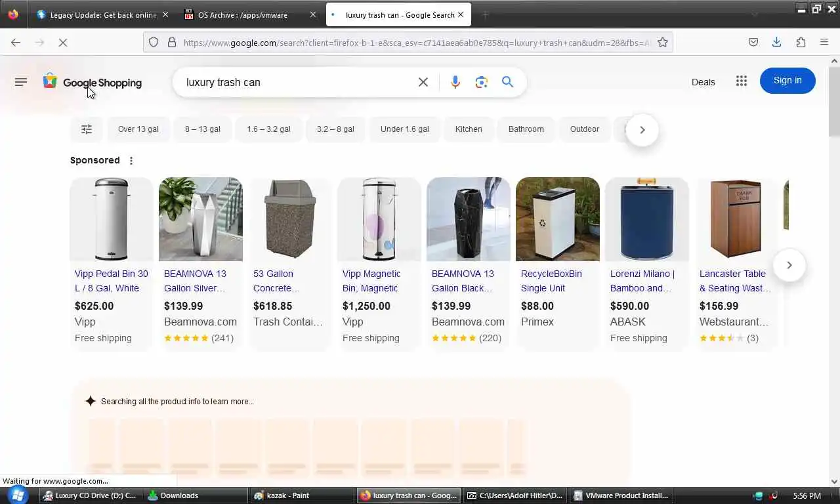Click the white Vipp Pedal Bin image
Image resolution: width=840 pixels, height=504 pixels.
(x=112, y=219)
